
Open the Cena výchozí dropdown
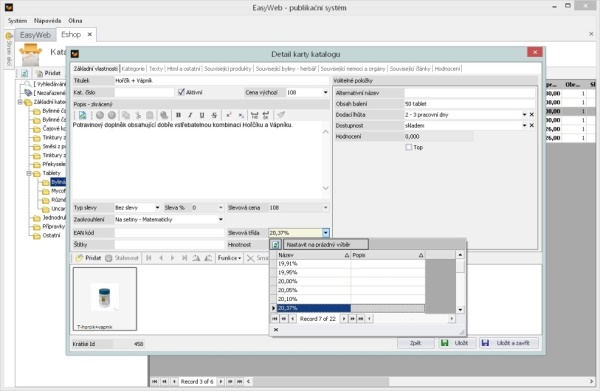click(x=325, y=93)
